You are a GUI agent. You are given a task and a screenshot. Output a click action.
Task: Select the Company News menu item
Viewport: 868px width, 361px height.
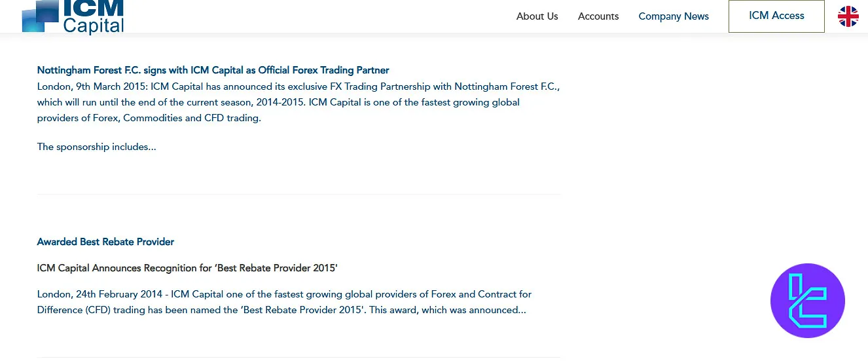674,16
